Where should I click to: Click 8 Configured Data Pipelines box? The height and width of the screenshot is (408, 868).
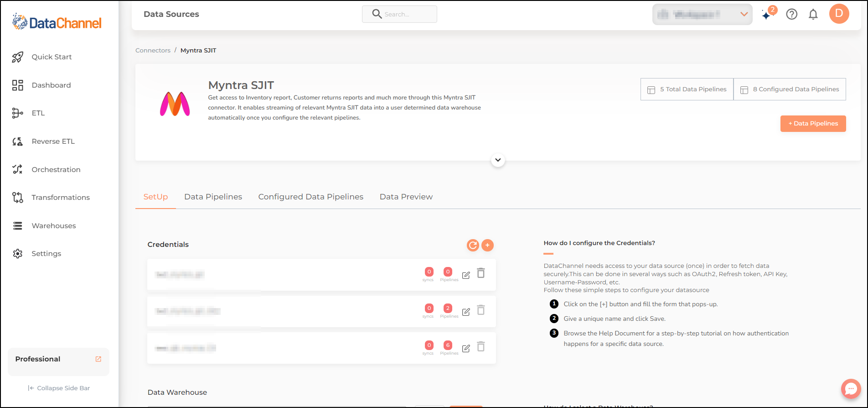(x=790, y=89)
